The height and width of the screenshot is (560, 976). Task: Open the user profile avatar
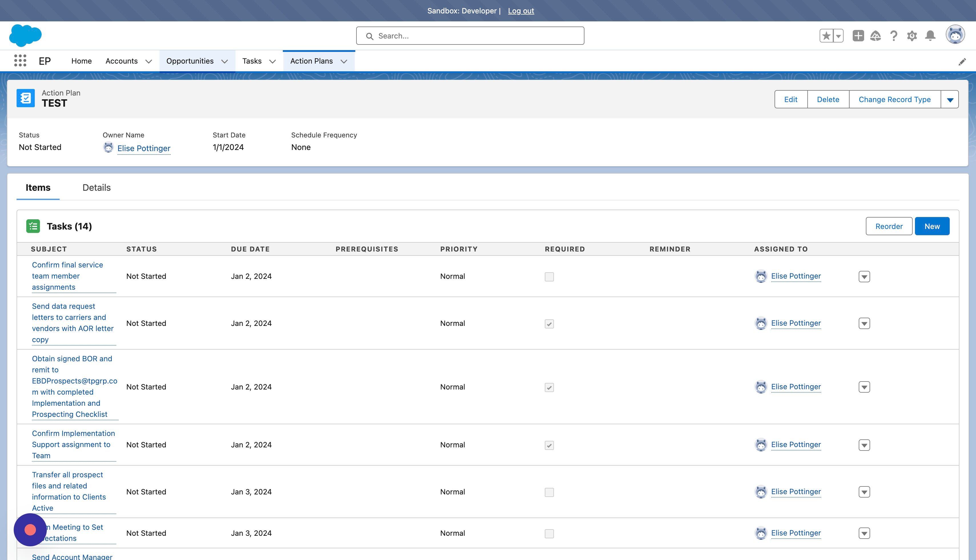[955, 35]
